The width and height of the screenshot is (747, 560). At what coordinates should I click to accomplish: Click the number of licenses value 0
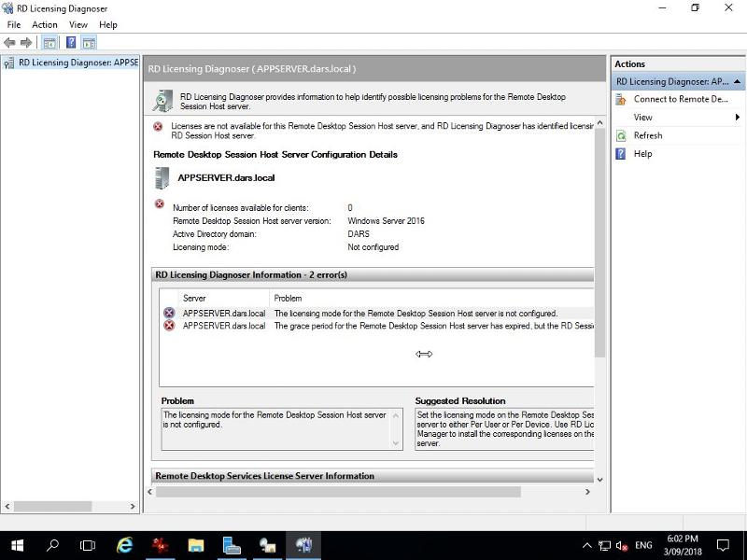[350, 208]
